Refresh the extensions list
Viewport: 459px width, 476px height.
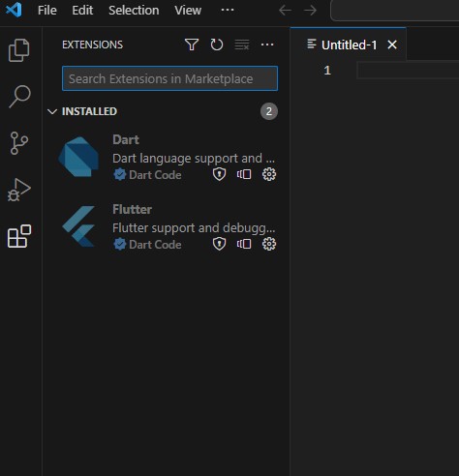pyautogui.click(x=217, y=45)
